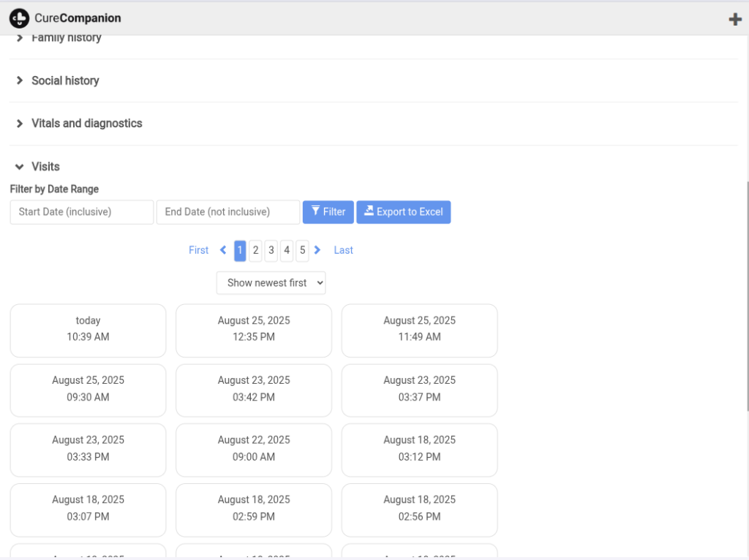Click the plus icon in header
The width and height of the screenshot is (749, 560).
pos(735,19)
